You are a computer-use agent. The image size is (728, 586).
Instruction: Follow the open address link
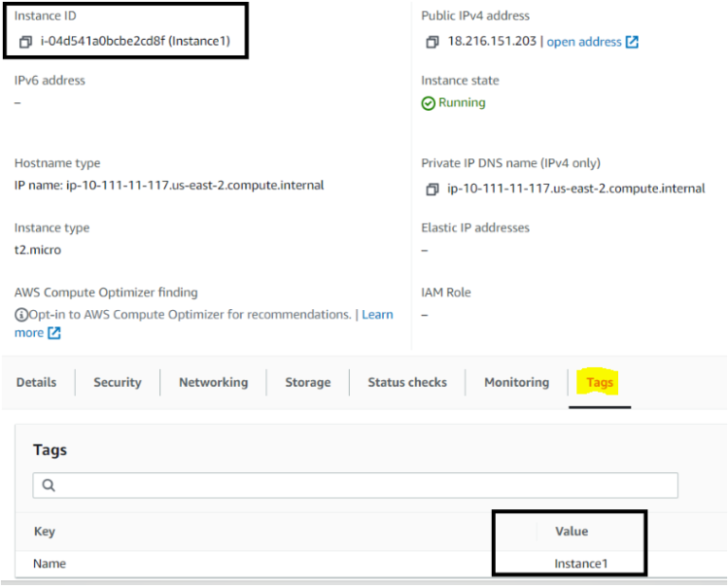tap(584, 43)
